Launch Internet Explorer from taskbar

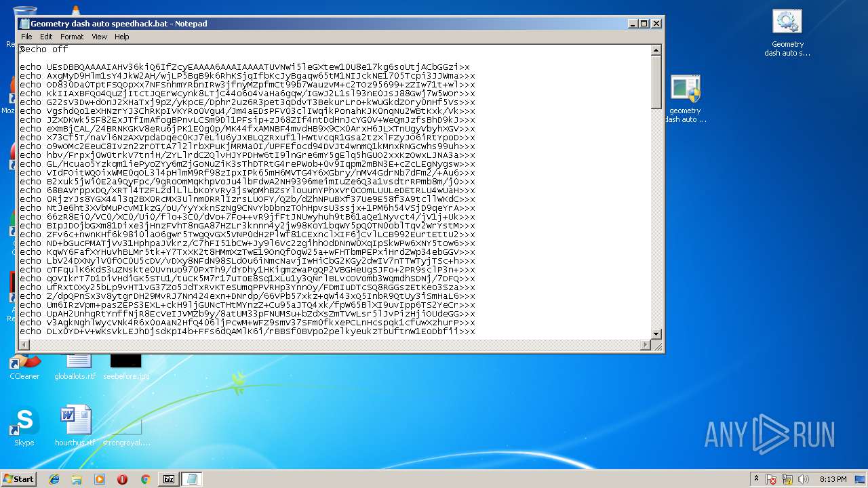tap(54, 479)
